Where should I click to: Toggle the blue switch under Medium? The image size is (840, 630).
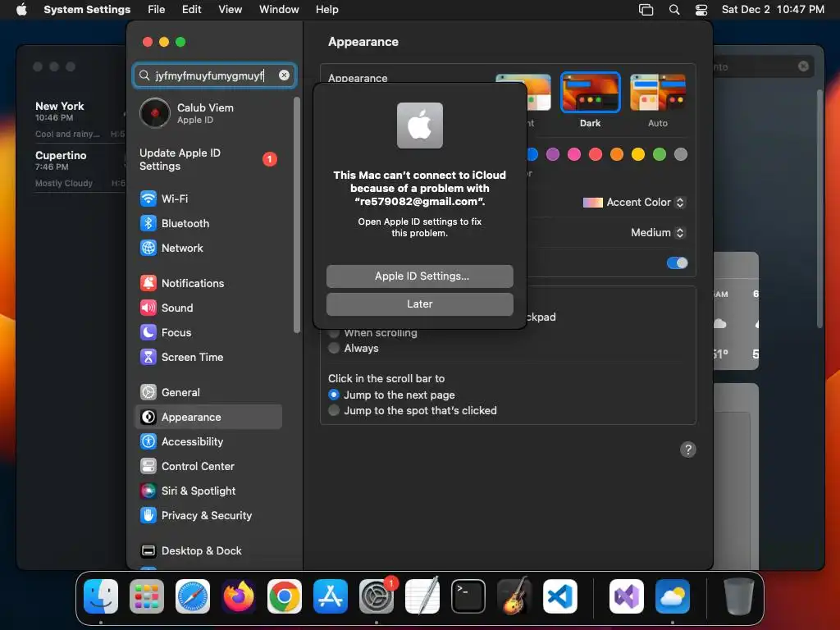(677, 263)
